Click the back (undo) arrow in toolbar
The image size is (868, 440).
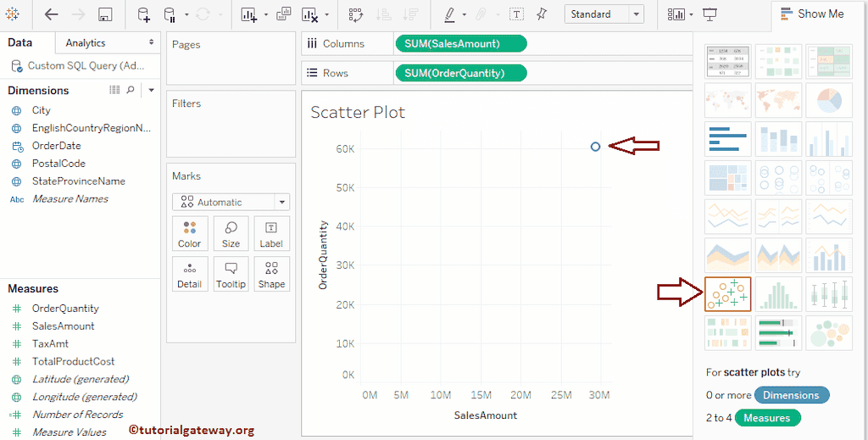coord(52,15)
